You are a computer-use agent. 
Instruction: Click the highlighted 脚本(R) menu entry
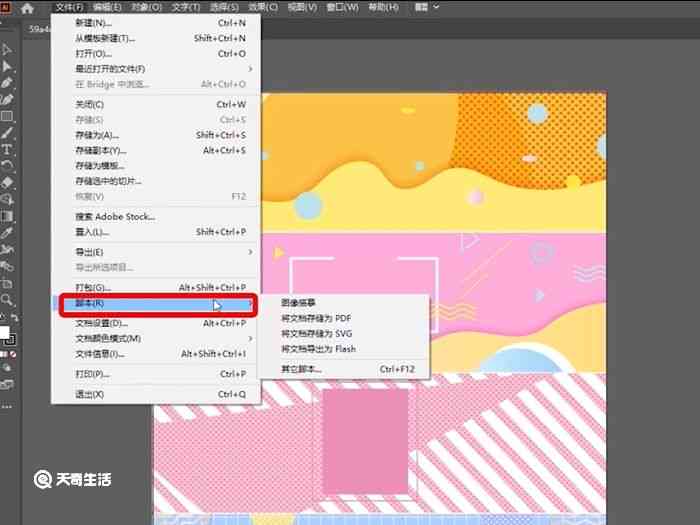[x=156, y=304]
